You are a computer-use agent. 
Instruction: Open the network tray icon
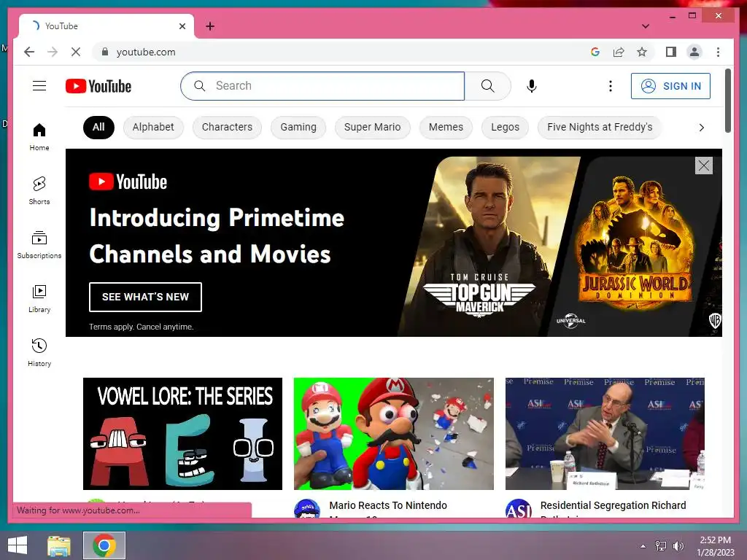[x=660, y=545]
